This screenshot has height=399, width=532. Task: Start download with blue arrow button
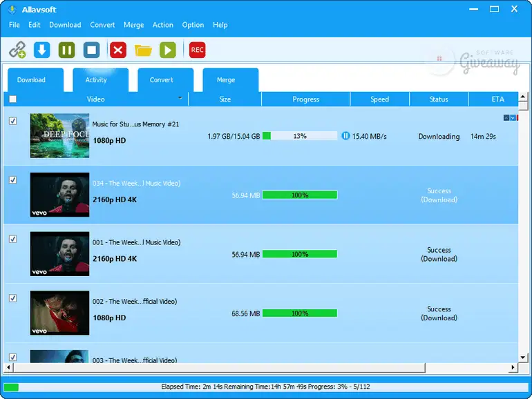tap(41, 50)
